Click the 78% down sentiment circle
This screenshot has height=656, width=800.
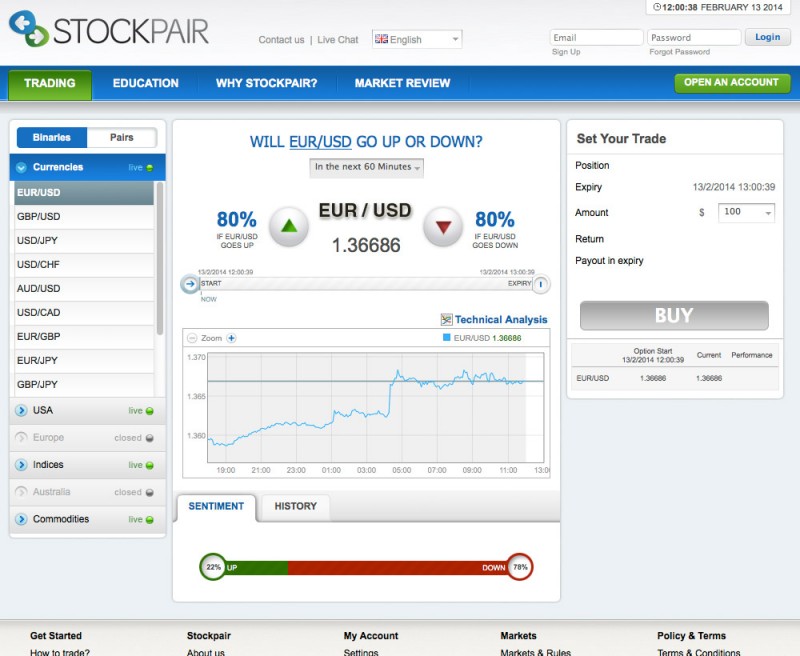(520, 567)
